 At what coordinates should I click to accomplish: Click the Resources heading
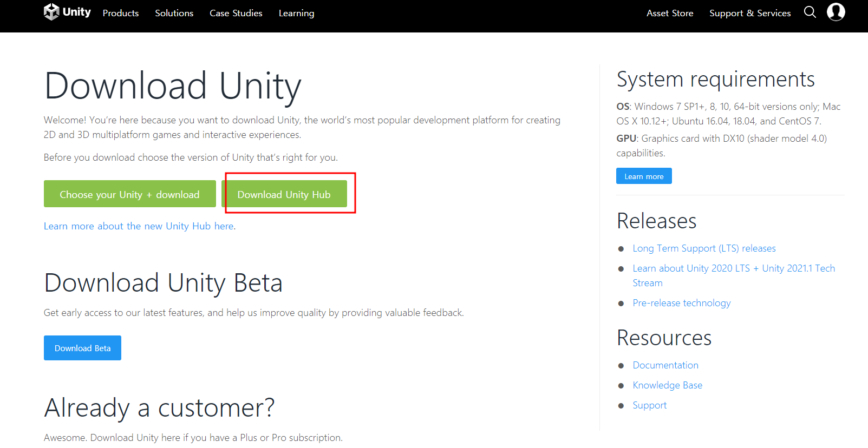664,338
